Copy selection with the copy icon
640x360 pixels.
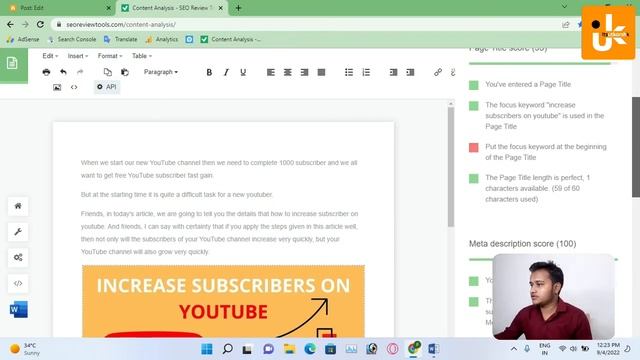click(107, 72)
